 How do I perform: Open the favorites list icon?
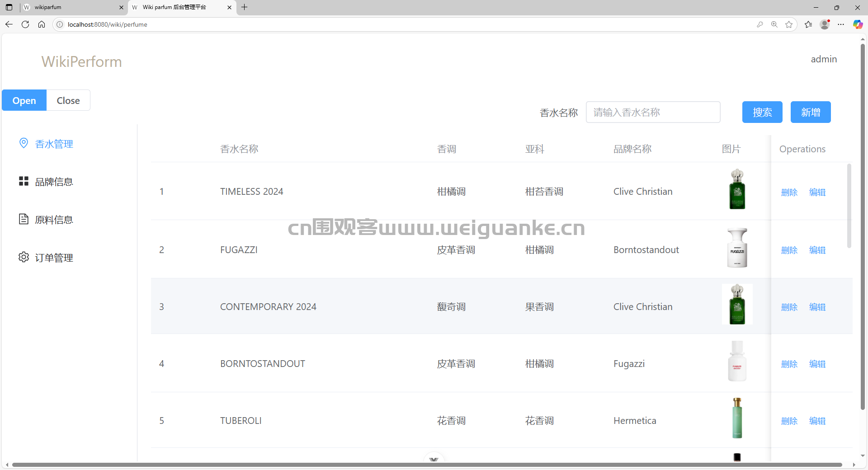pyautogui.click(x=808, y=24)
